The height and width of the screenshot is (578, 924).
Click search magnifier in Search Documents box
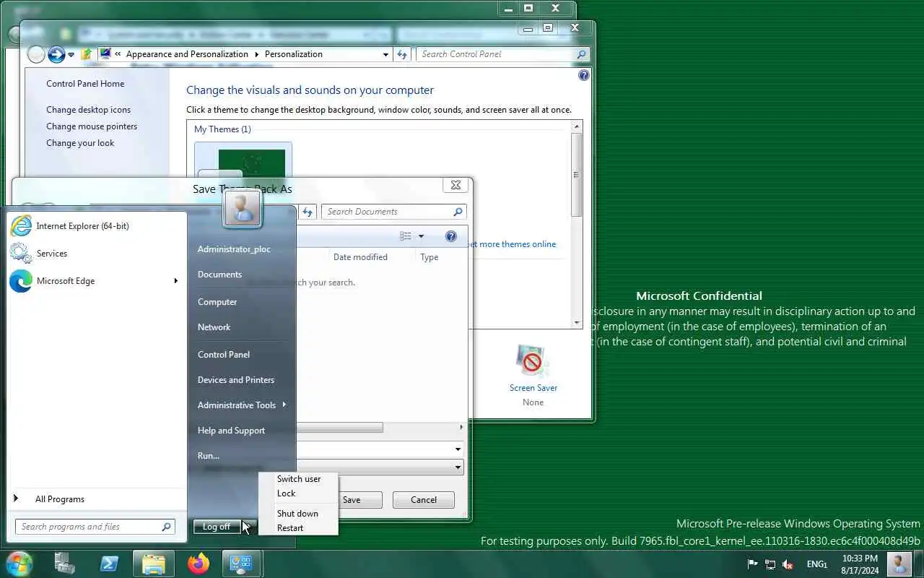pyautogui.click(x=458, y=212)
